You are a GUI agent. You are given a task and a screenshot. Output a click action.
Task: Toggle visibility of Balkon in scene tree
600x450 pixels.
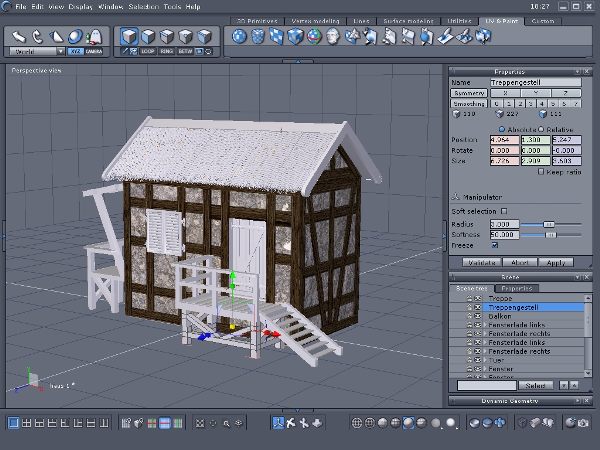click(478, 316)
